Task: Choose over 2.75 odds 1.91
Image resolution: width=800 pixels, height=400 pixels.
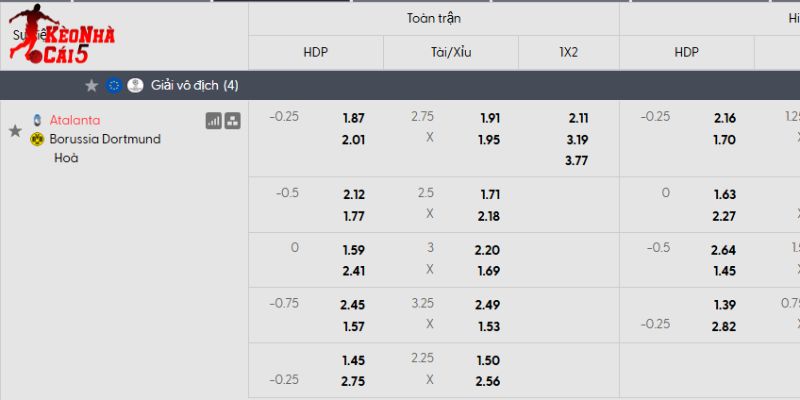Action: 490,118
